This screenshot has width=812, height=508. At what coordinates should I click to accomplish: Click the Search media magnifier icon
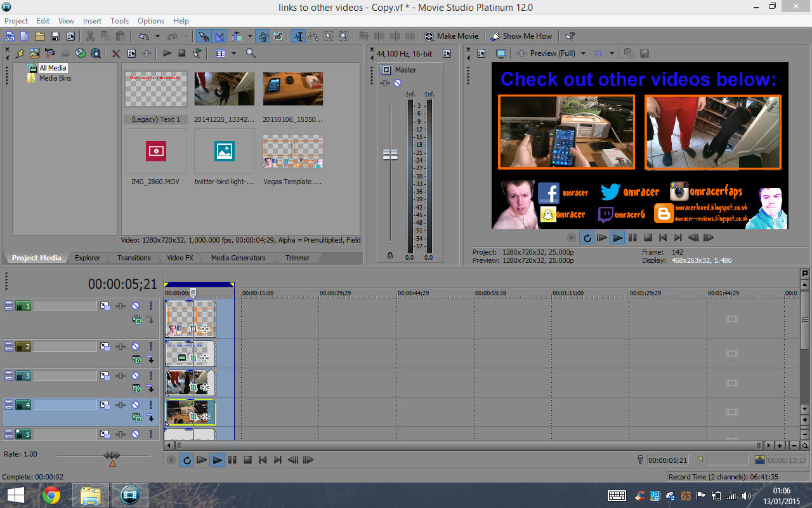click(x=251, y=53)
